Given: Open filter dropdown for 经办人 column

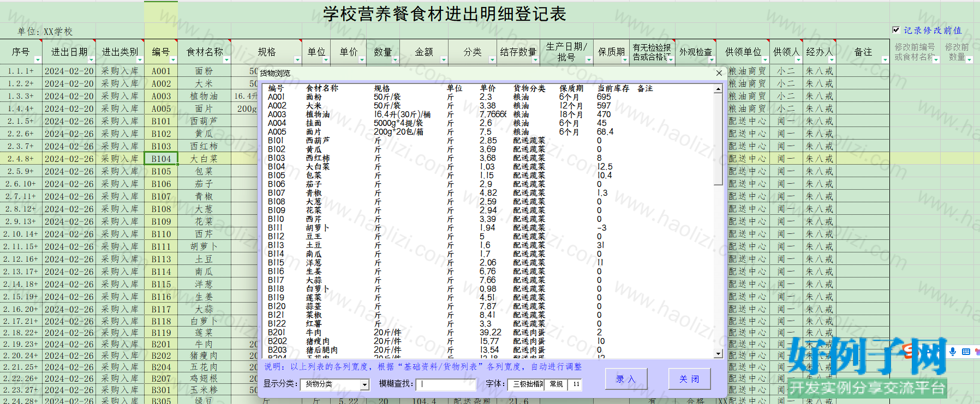Looking at the screenshot, I should 831,59.
